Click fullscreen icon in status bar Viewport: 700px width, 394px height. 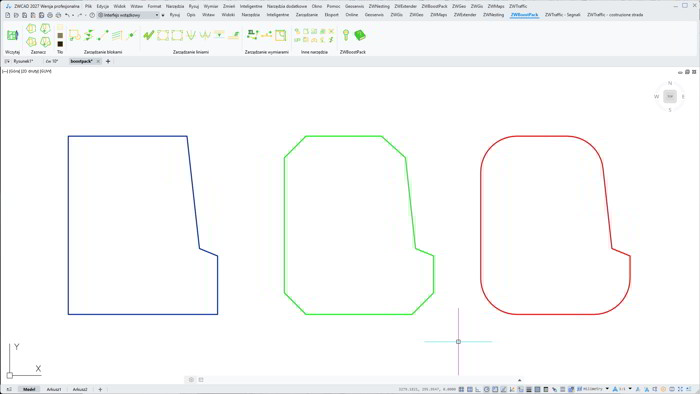tap(680, 389)
